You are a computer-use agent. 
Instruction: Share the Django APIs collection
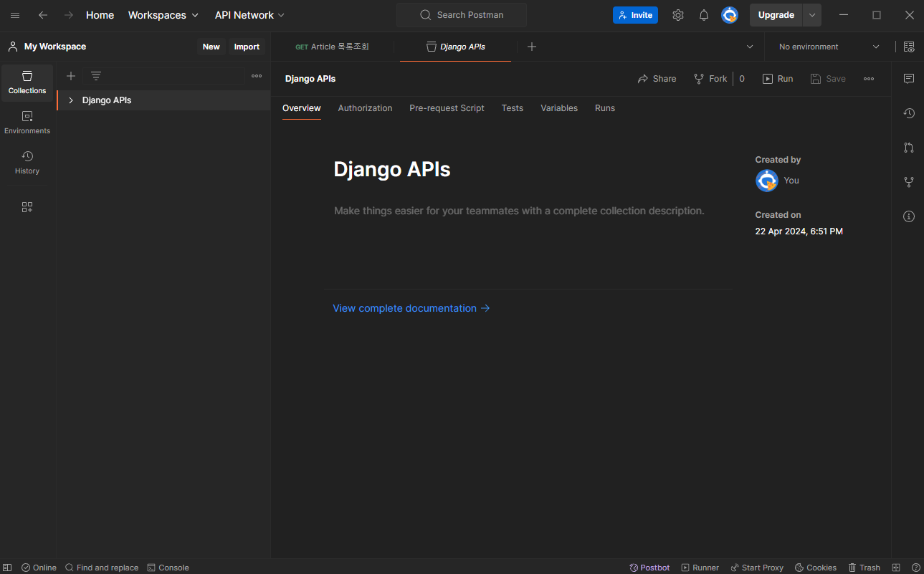(x=657, y=79)
